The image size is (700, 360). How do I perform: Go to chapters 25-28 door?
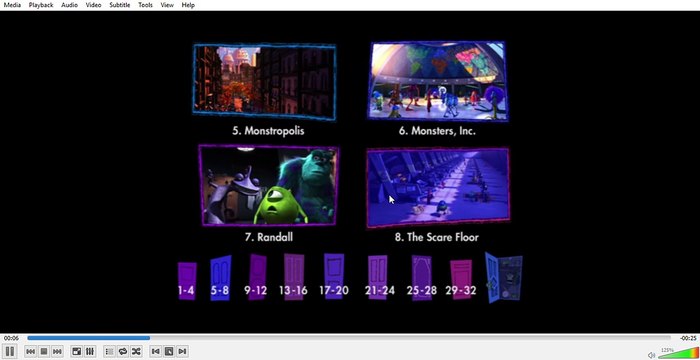(421, 278)
